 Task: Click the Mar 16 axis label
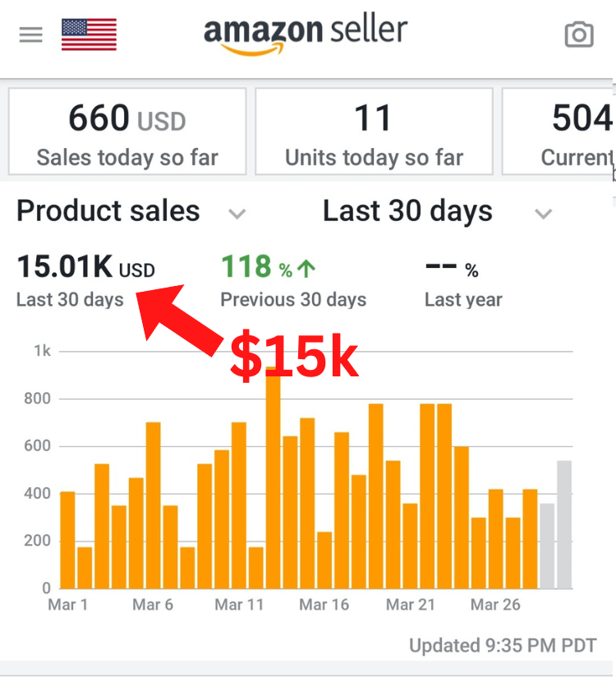point(324,606)
